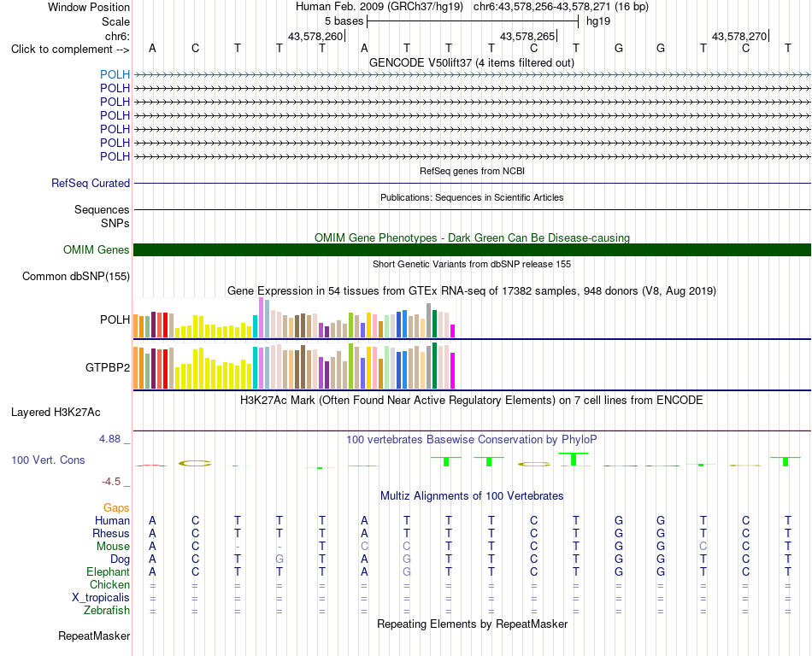The height and width of the screenshot is (656, 812).
Task: Click the 43,578,260 ruler coordinate
Action: point(315,36)
